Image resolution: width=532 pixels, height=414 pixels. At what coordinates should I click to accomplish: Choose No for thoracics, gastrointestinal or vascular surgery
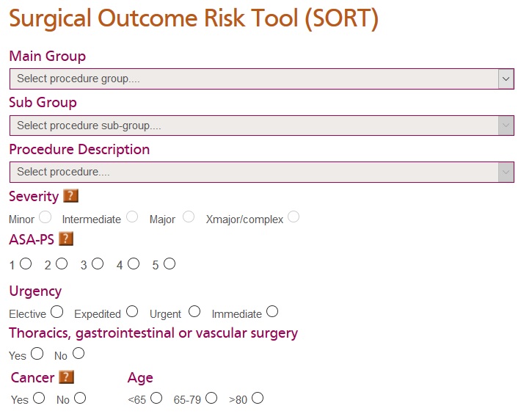point(79,353)
